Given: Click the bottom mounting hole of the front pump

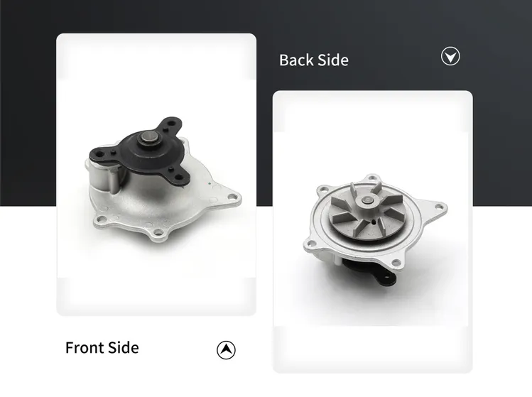Looking at the screenshot, I should (x=158, y=232).
